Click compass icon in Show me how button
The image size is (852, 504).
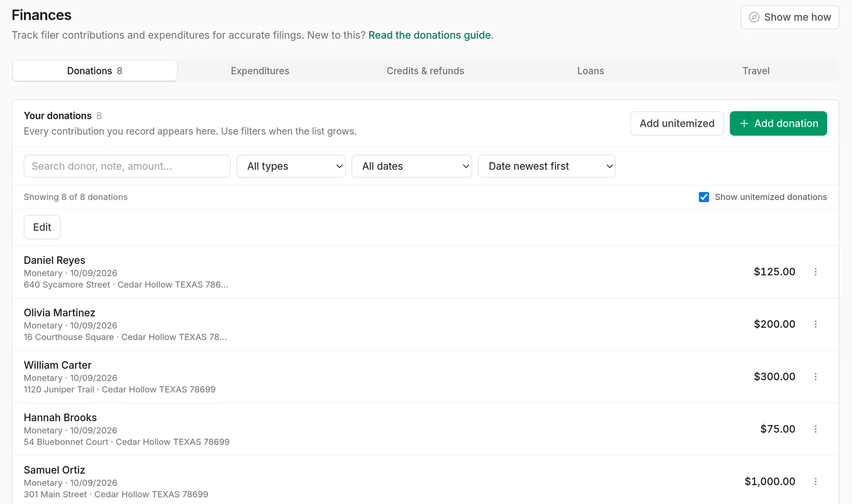(754, 17)
